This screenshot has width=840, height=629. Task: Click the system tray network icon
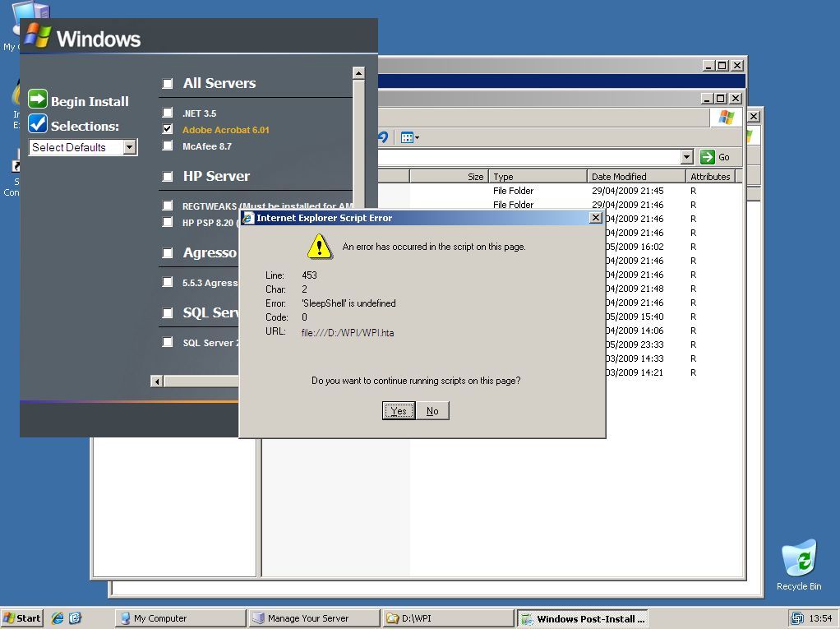point(797,618)
